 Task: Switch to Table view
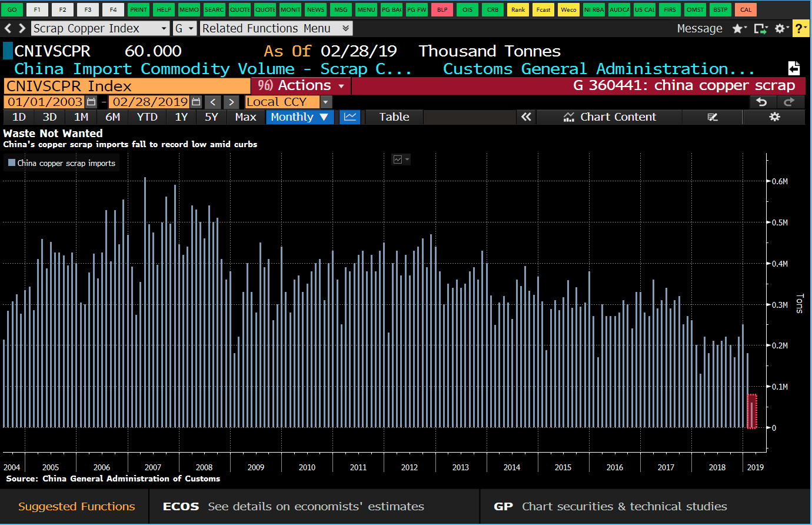point(394,117)
